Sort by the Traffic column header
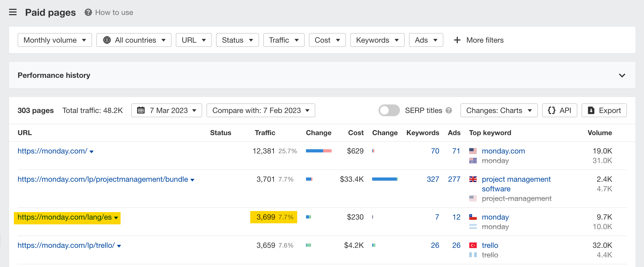 tap(265, 133)
